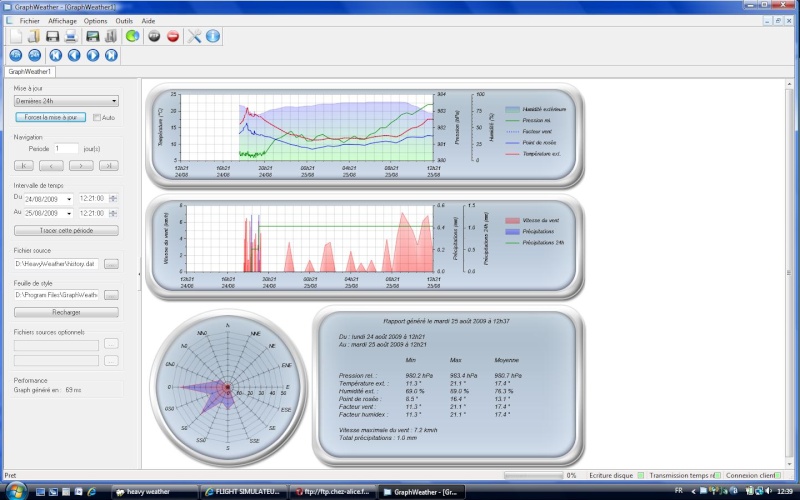
Task: Click 'Vitesse du vent' legend swatch
Action: tap(512, 220)
